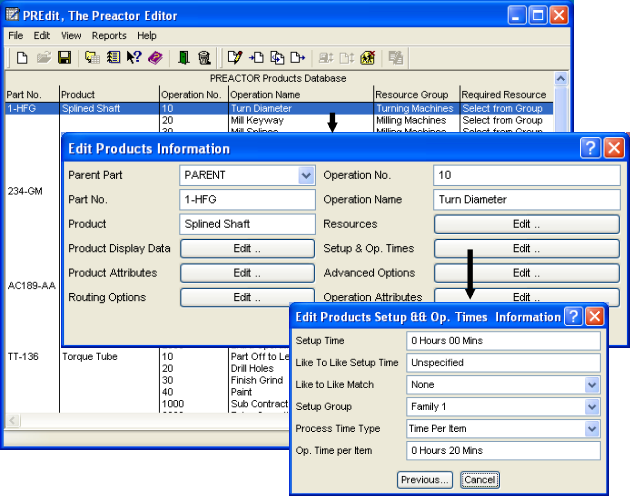This screenshot has width=630, height=496.
Task: Open the Reports menu
Action: [109, 36]
